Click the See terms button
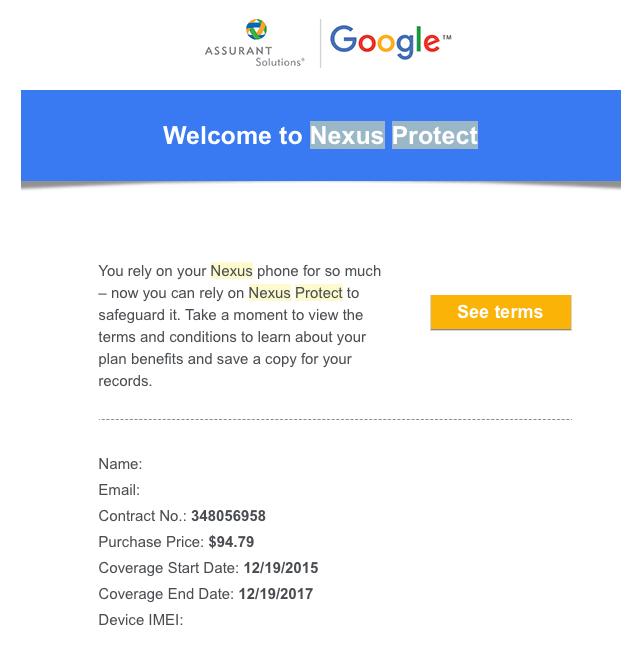Image resolution: width=642 pixels, height=653 pixels. tap(500, 312)
